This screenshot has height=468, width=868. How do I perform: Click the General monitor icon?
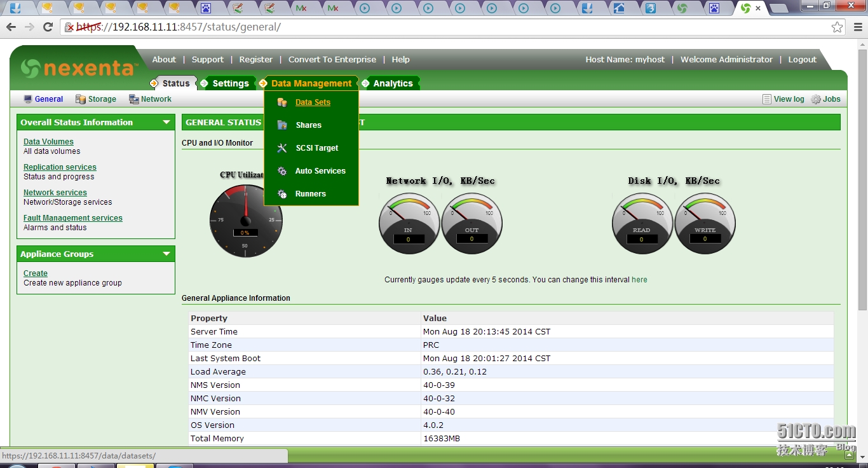pyautogui.click(x=28, y=99)
